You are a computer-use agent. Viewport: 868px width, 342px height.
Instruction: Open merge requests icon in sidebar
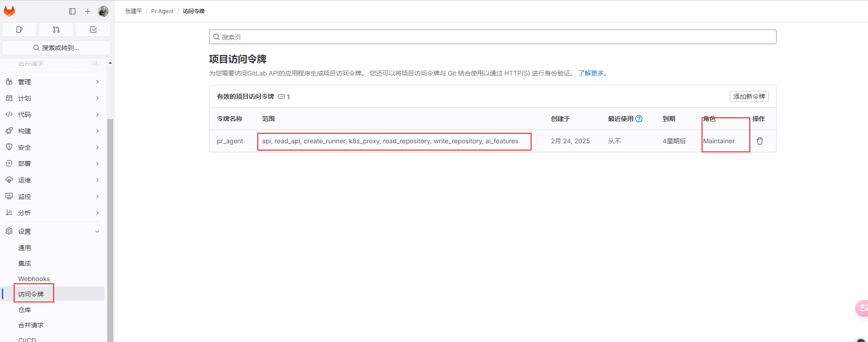point(56,30)
